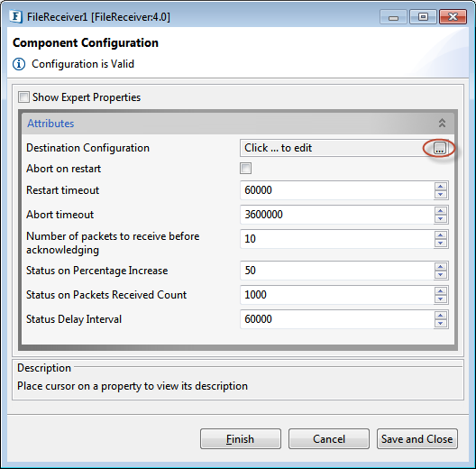Increment Status on Packets Received Count
The image size is (476, 469).
[441, 291]
